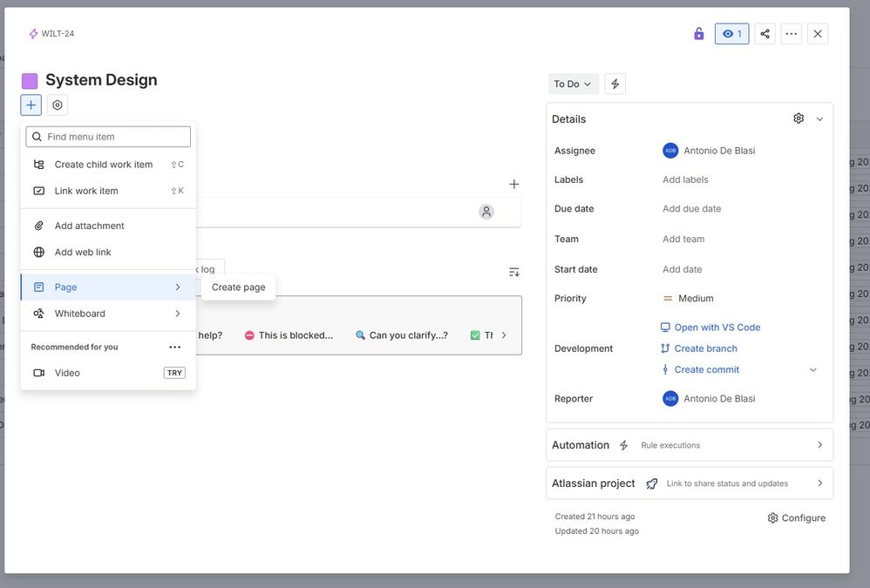Expand the Whiteboard submenu chevron
The image size is (870, 588).
coord(178,314)
